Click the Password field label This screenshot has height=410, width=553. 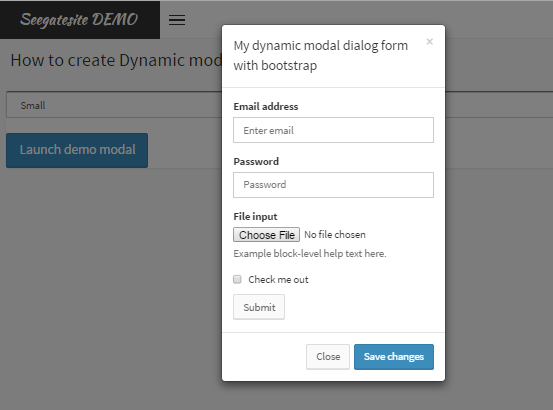point(256,161)
